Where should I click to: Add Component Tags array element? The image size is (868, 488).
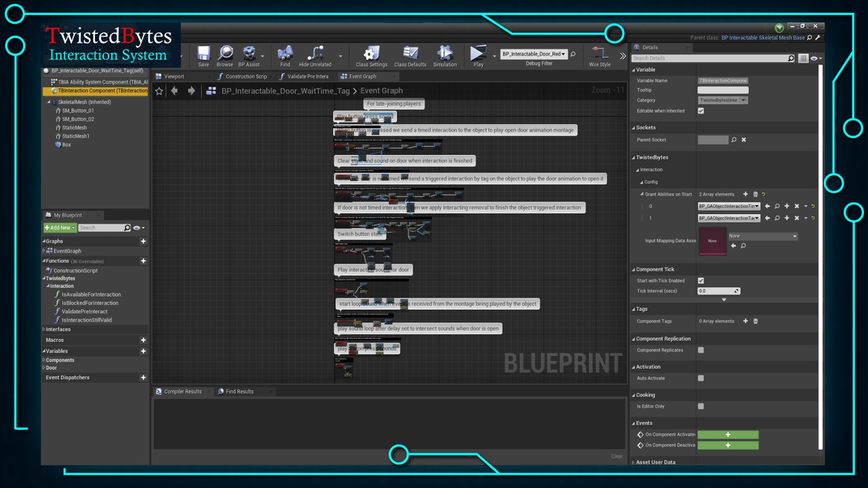[x=746, y=321]
